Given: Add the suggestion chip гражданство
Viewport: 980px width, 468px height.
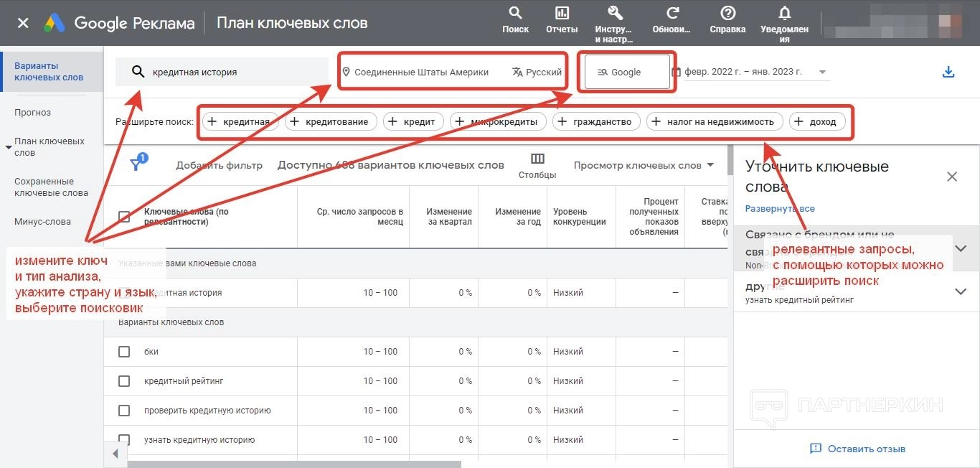Looking at the screenshot, I should [596, 121].
